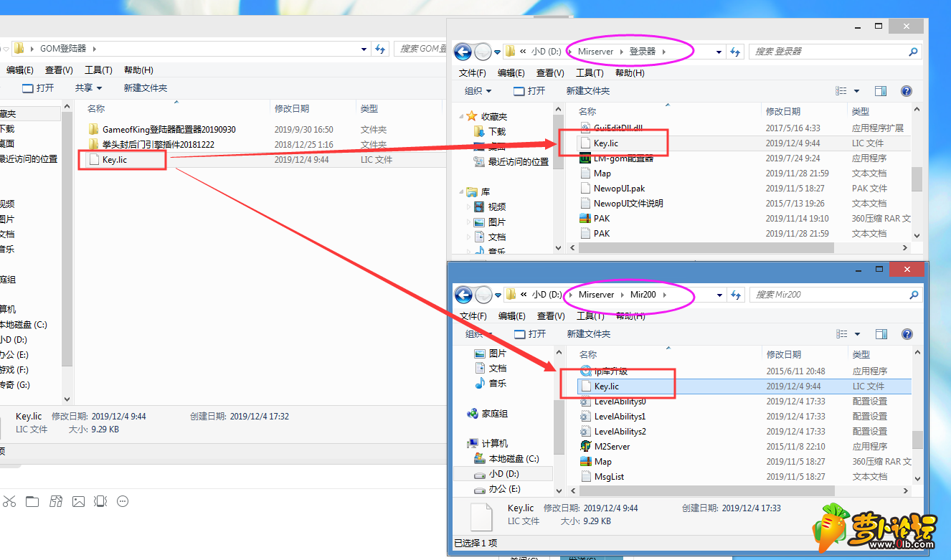Open 文件(F) menu in 登录器 window
Viewport: 951px width, 560px height.
(473, 72)
